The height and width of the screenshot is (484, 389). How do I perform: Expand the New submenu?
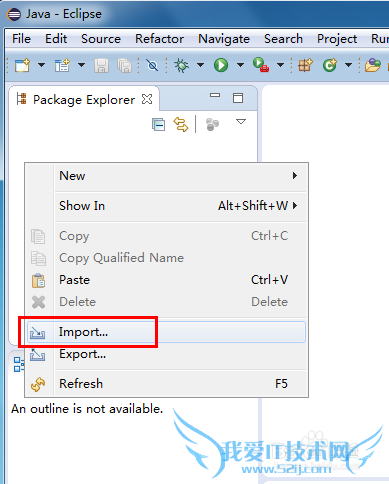click(180, 176)
